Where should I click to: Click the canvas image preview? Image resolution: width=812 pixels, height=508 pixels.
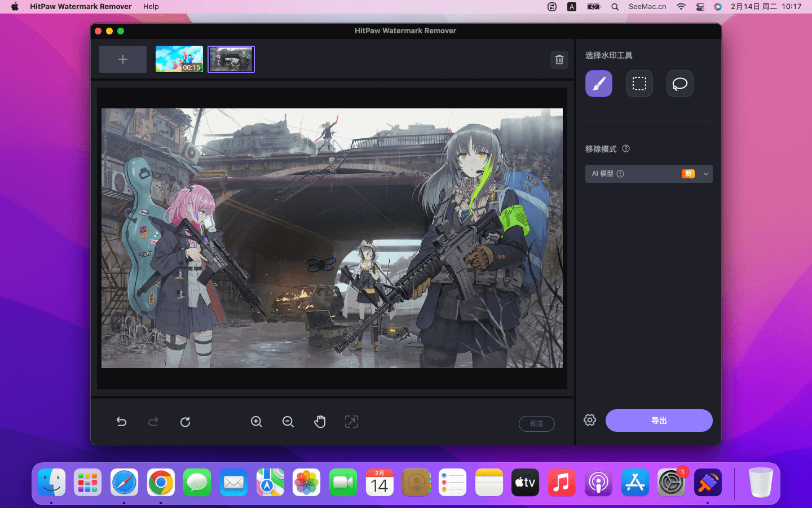(332, 238)
